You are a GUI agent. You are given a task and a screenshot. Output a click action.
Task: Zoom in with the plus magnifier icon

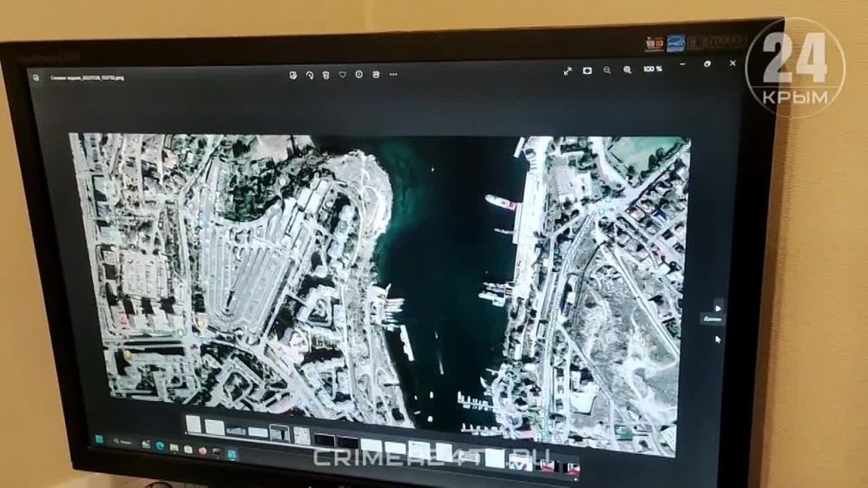coord(628,69)
